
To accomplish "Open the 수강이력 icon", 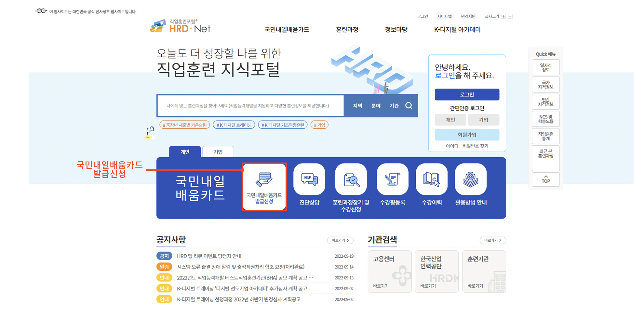I will (x=432, y=179).
